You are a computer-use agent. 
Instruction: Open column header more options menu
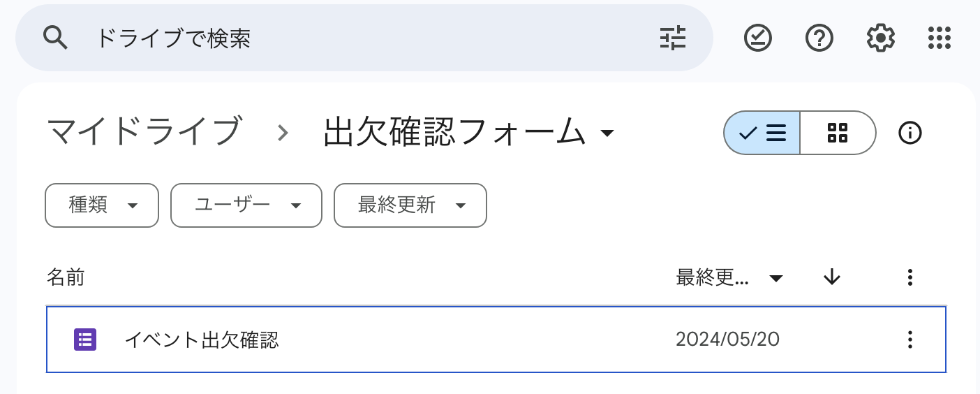coord(910,277)
